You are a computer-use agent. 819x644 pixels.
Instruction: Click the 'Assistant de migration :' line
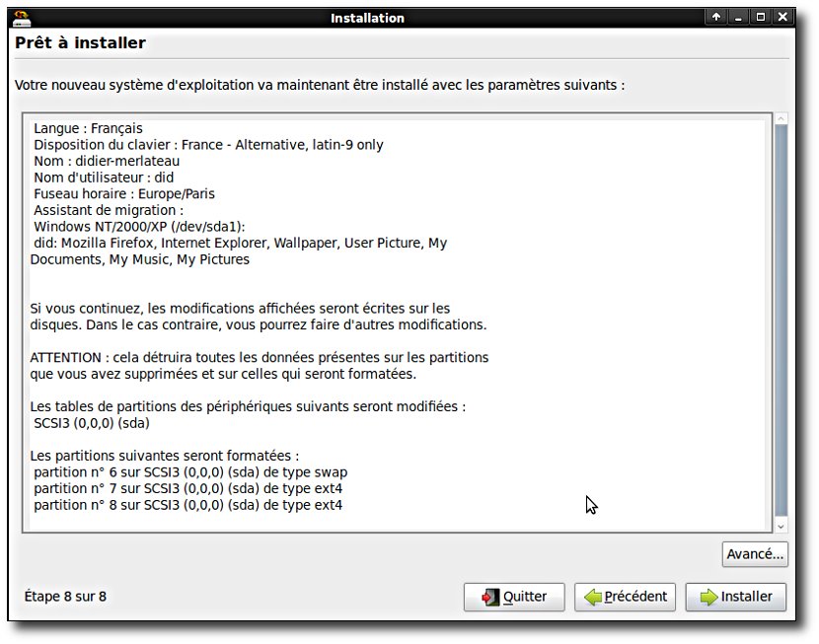pyautogui.click(x=109, y=210)
